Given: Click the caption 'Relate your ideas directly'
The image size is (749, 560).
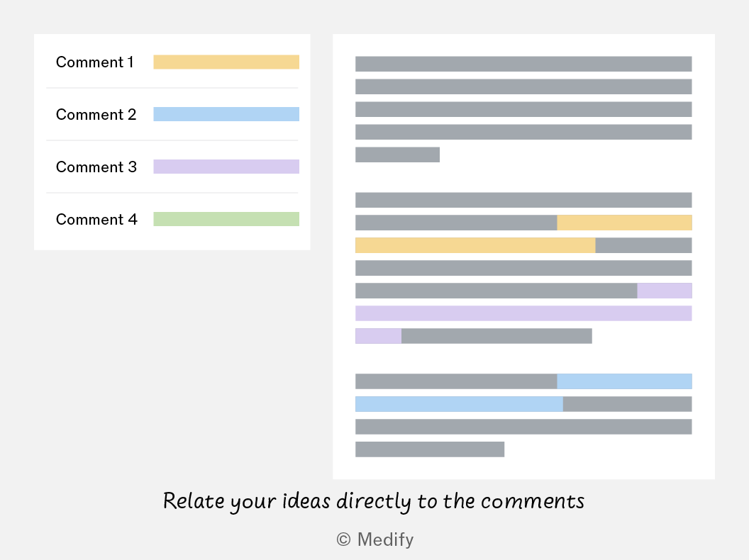Looking at the screenshot, I should click(x=287, y=501).
